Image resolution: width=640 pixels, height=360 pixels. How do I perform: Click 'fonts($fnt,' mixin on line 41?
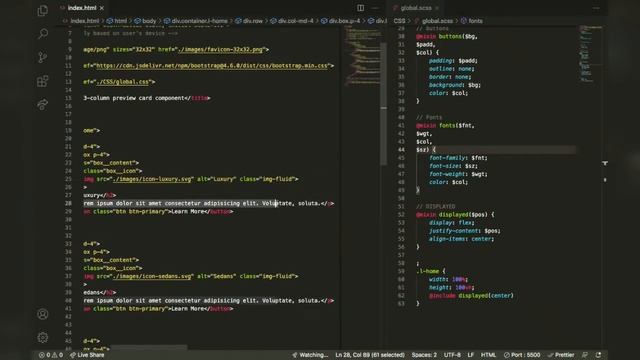coord(457,125)
